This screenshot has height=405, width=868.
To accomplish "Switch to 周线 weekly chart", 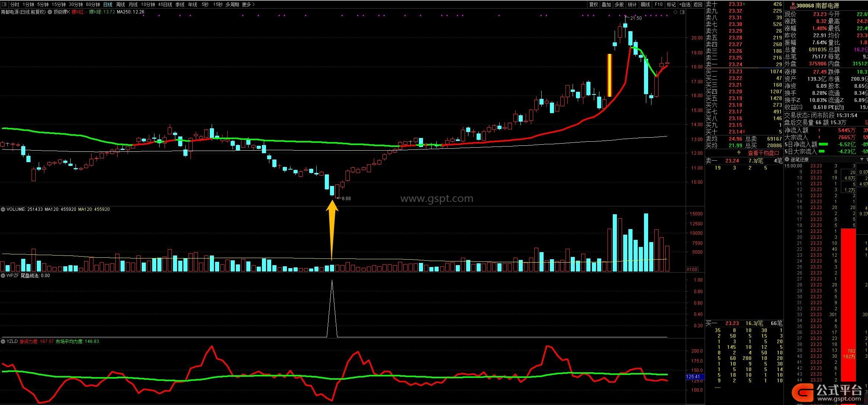I will [121, 4].
